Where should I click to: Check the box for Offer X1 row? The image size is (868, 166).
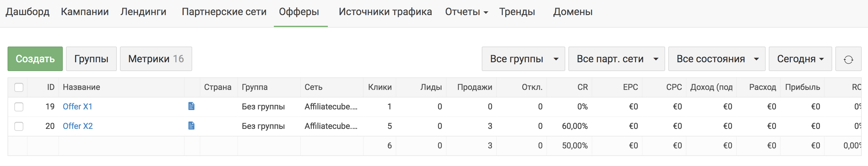19,107
